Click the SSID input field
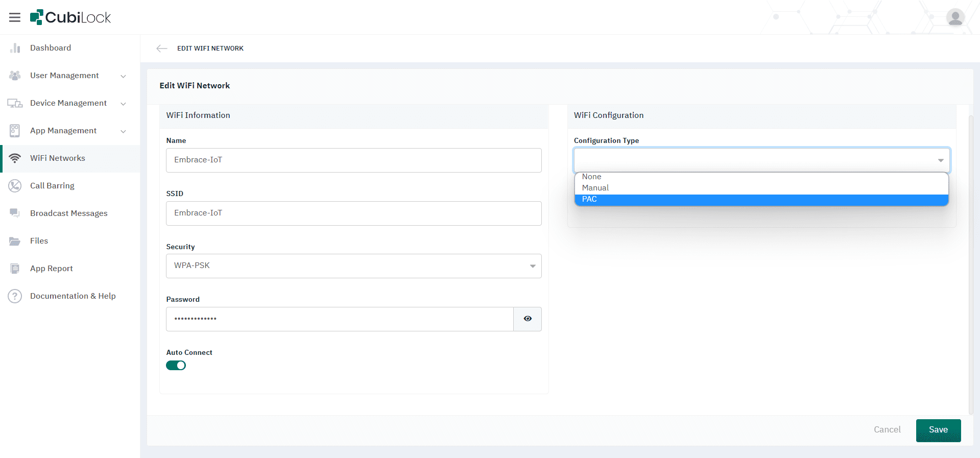 (353, 213)
